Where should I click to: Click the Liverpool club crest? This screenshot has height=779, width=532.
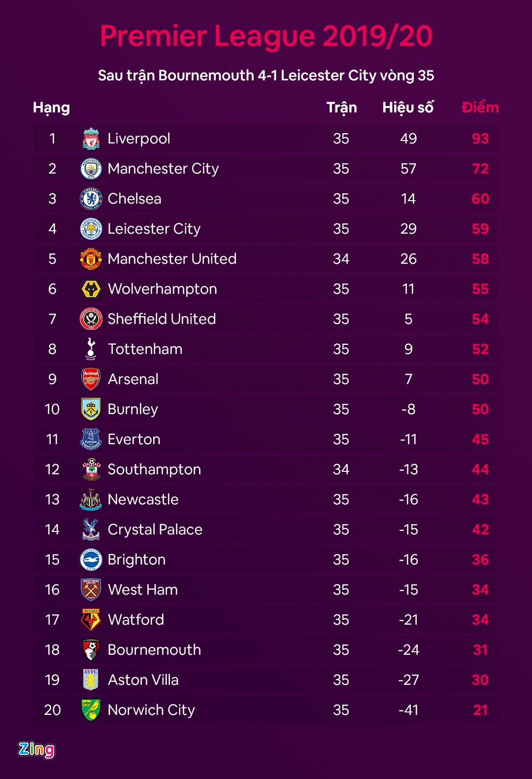click(91, 139)
